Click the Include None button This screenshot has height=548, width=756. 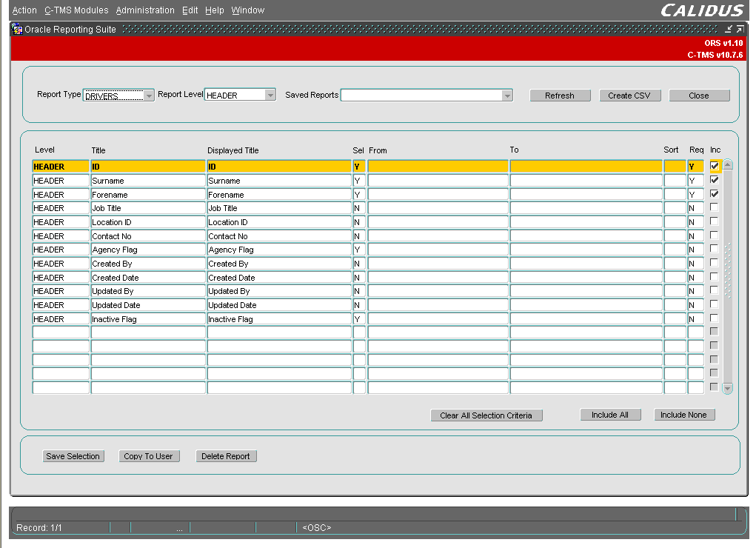pyautogui.click(x=684, y=415)
